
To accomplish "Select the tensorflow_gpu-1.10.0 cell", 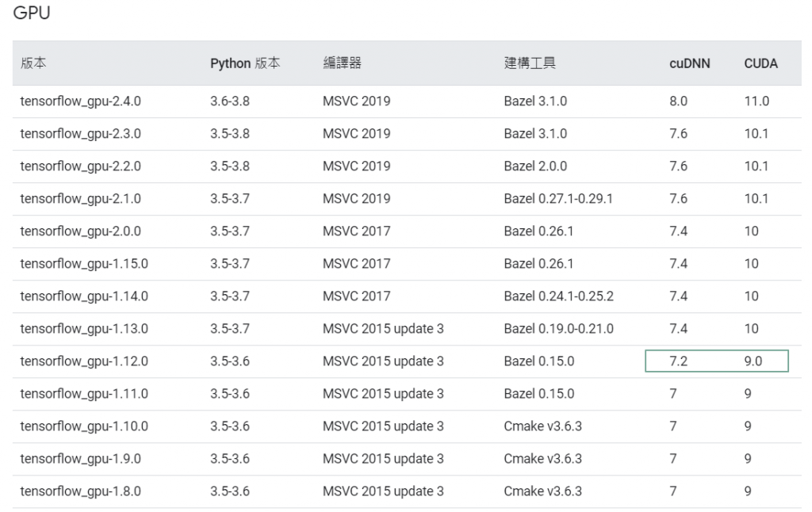I will point(84,427).
